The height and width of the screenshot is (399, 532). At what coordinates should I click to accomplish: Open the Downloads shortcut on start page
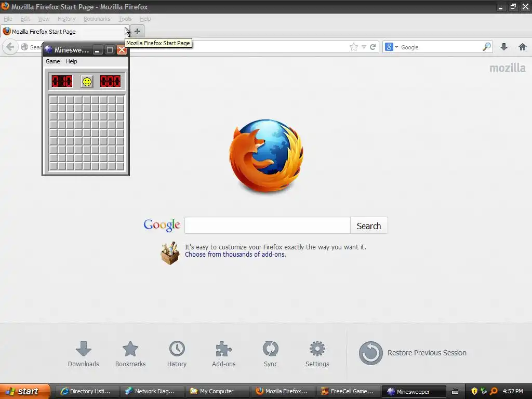tap(84, 354)
